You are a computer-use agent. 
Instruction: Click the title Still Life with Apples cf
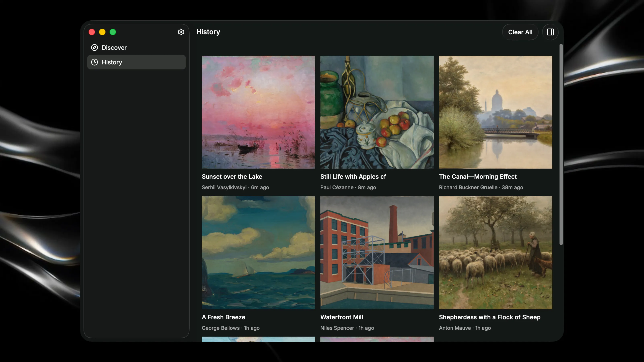(353, 177)
